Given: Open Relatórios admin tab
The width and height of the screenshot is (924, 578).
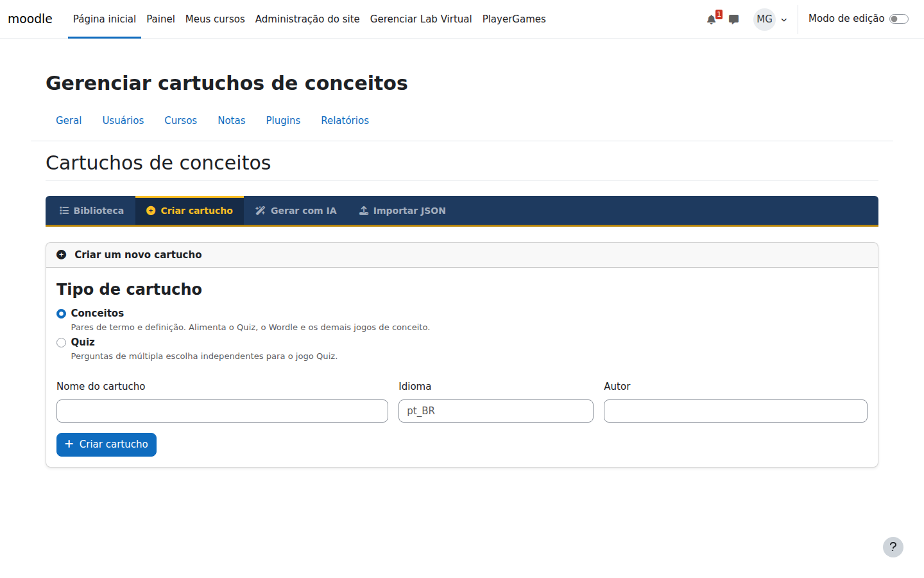Looking at the screenshot, I should 345,121.
